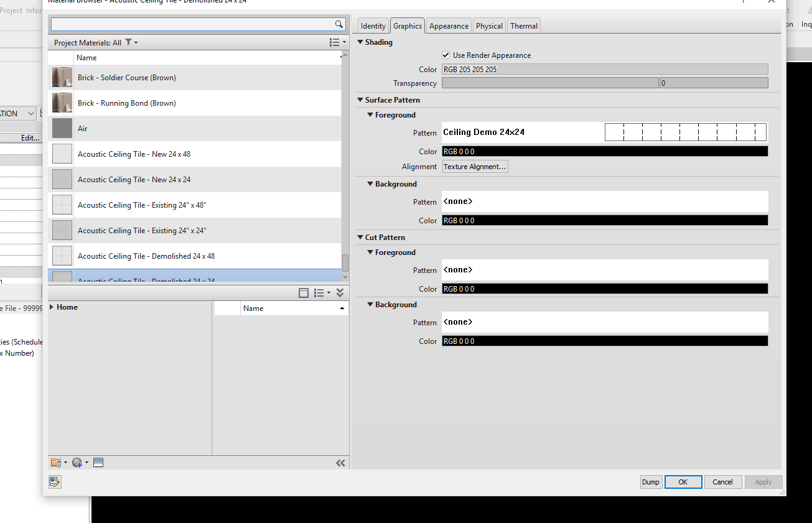Switch to the Appearance tab
Viewport: 812px width, 523px height.
(448, 25)
